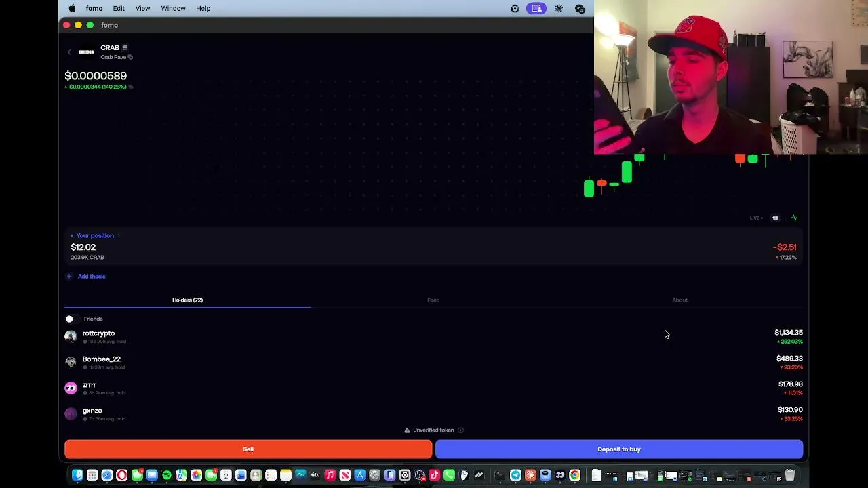This screenshot has width=868, height=488.
Task: Open Safari from the Dock
Action: [x=107, y=475]
